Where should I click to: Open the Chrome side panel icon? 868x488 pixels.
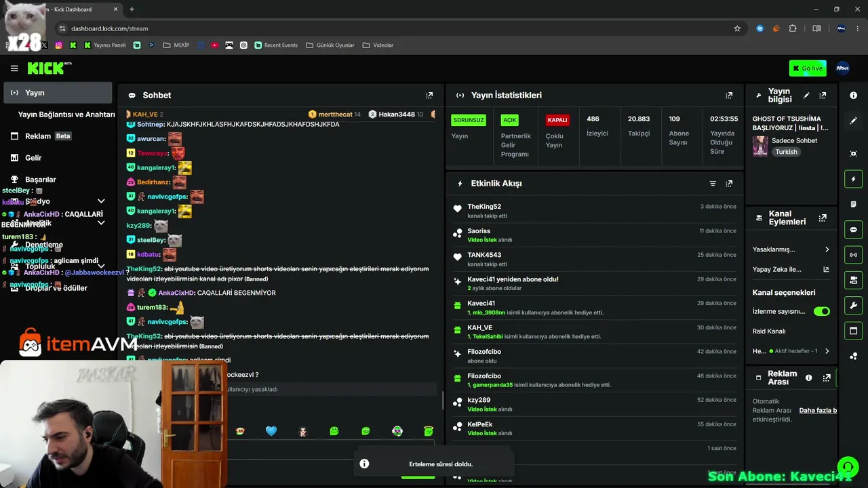tap(816, 28)
